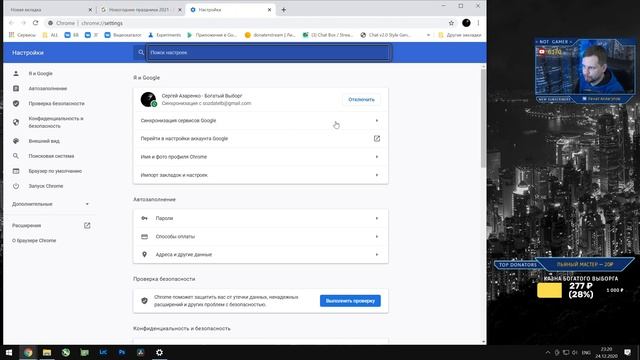Image resolution: width=640 pixels, height=360 pixels.
Task: Open the bookmarks overflow dropdown arrow
Action: coord(428,35)
